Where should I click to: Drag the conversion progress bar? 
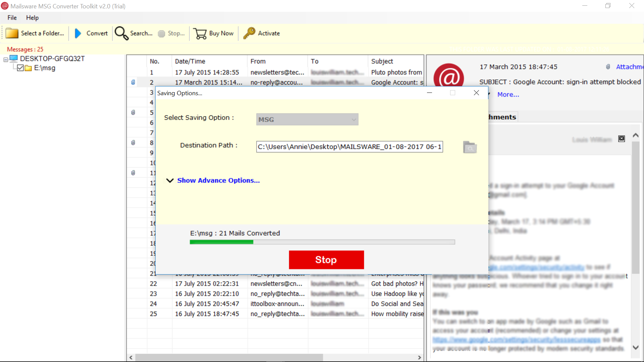[322, 242]
